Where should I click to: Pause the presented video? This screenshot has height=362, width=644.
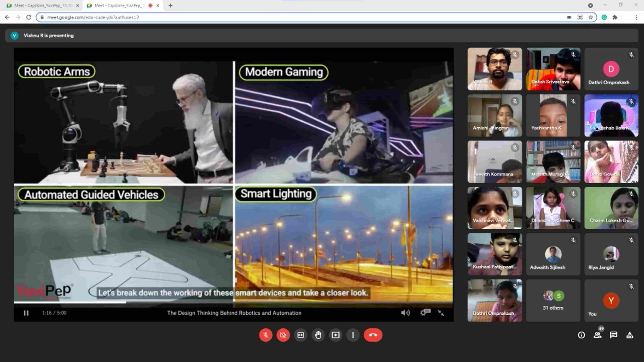click(26, 313)
